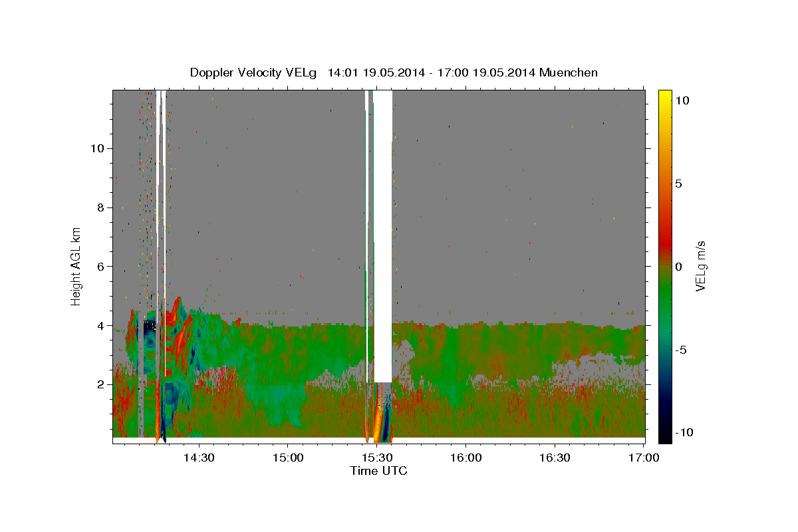This screenshot has height=532, width=798.
Task: Click the colorbar value 5 label
Action: [x=678, y=184]
